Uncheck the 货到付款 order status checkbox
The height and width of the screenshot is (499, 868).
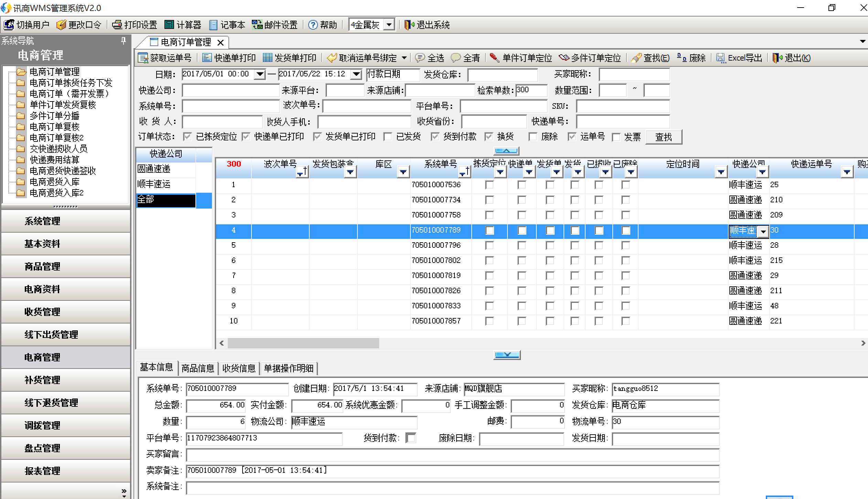tap(435, 136)
